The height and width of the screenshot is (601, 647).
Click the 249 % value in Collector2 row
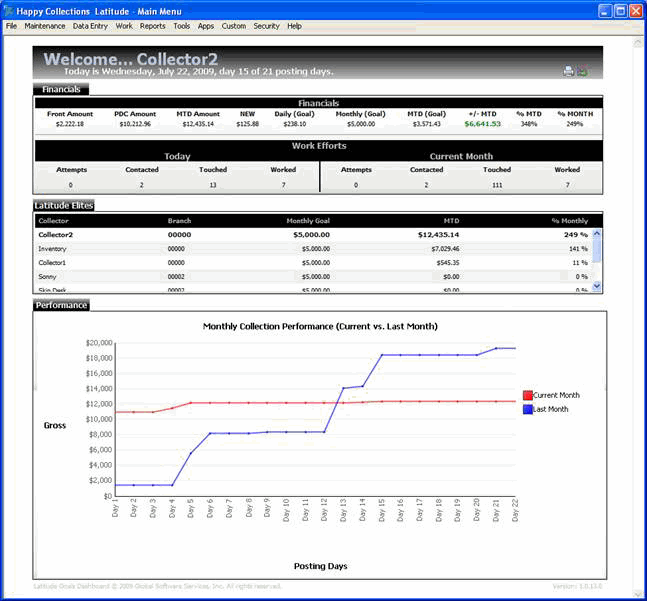click(576, 235)
